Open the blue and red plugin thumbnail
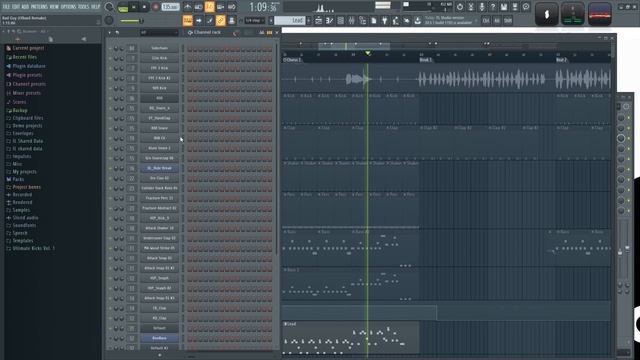This screenshot has width=640, height=360. tap(599, 14)
